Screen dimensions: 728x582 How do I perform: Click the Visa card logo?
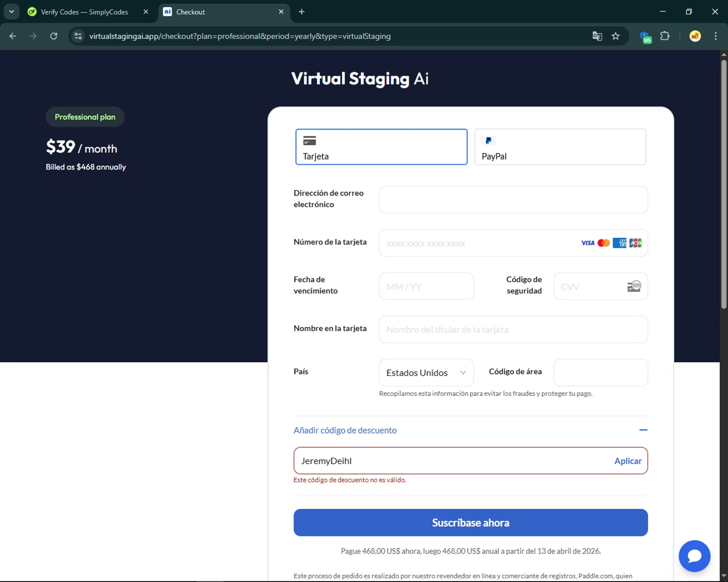pyautogui.click(x=588, y=243)
